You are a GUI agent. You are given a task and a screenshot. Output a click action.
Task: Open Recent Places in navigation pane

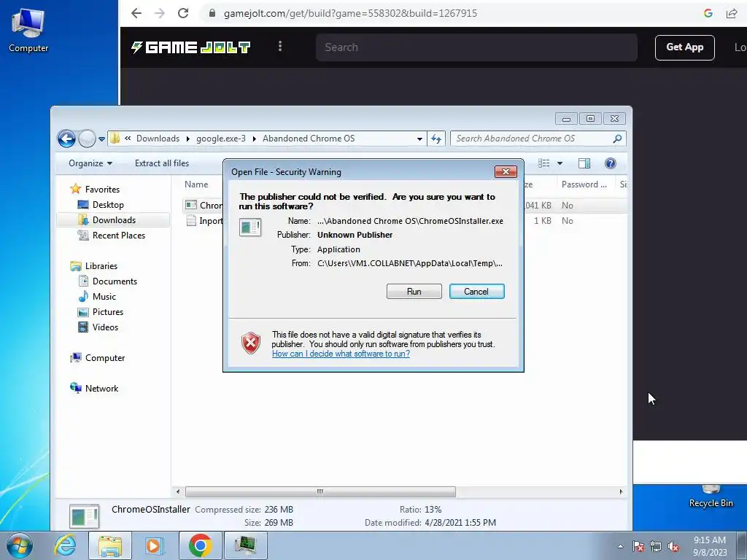point(119,236)
